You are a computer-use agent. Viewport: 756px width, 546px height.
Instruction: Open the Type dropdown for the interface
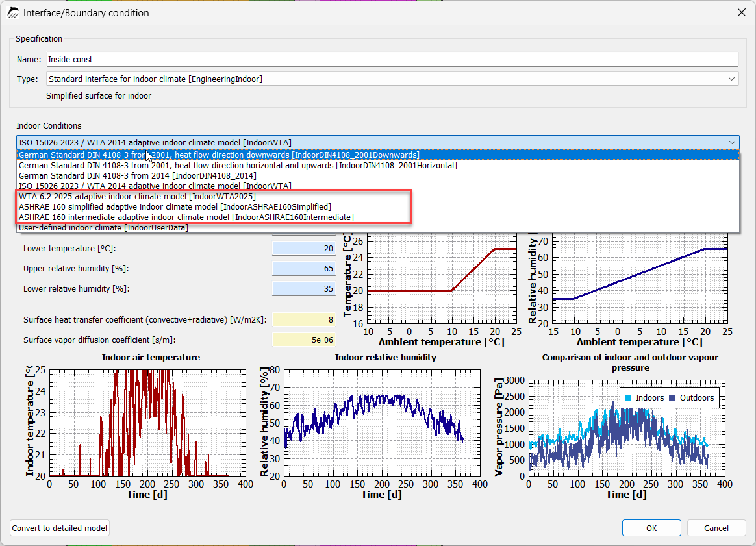point(392,79)
